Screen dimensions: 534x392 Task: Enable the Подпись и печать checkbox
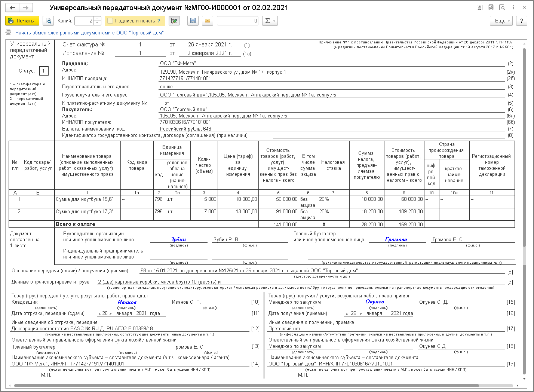pos(110,21)
